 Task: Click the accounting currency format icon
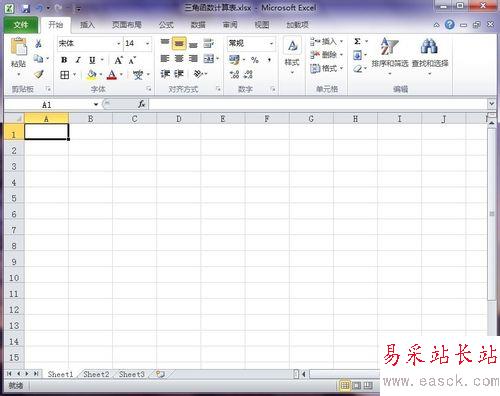pos(234,60)
